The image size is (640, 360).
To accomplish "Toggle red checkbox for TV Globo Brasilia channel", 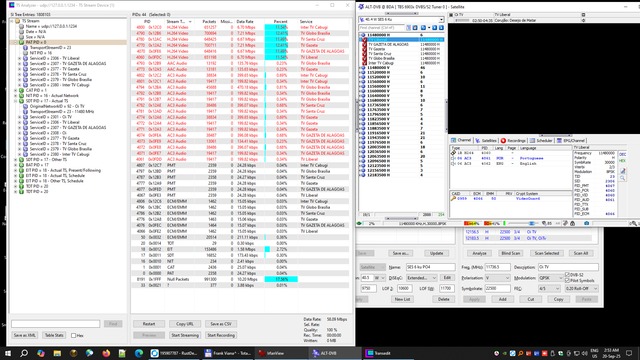I will tap(364, 58).
